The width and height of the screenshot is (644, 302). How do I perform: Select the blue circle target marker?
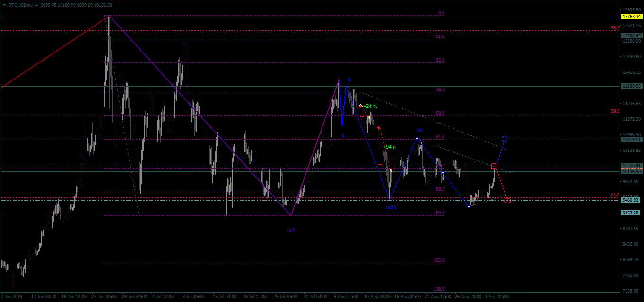click(x=505, y=139)
